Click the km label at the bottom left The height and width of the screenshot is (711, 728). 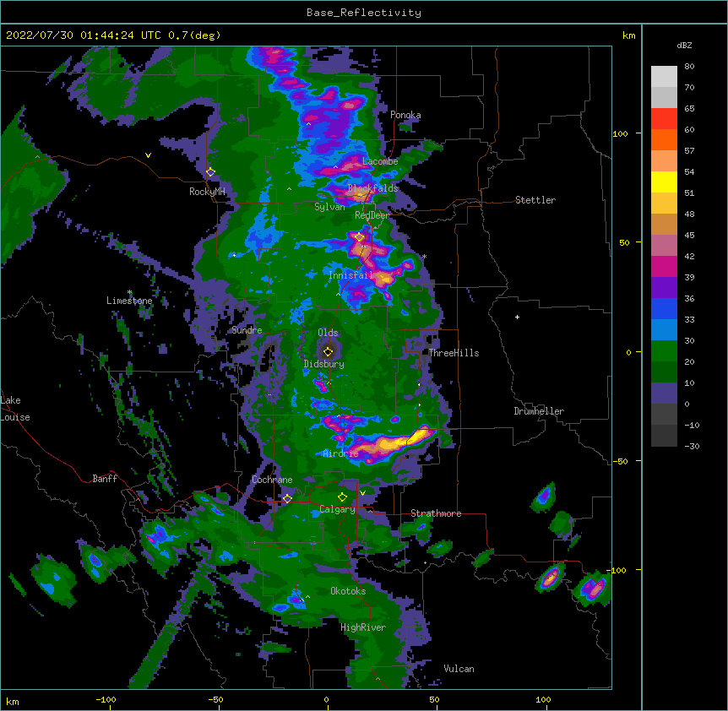coord(13,701)
